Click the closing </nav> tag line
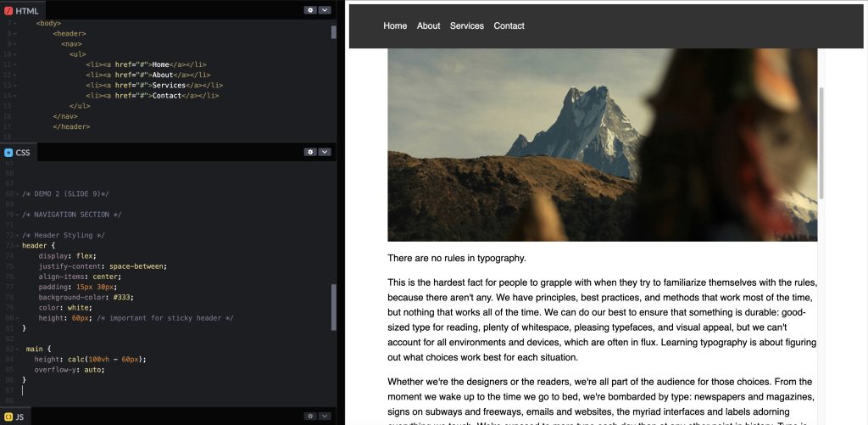The width and height of the screenshot is (868, 425). click(65, 116)
